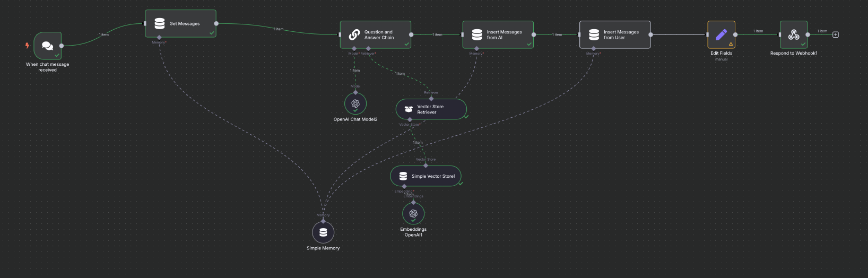Click the OpenAI Chat Model2 node icon
This screenshot has height=278, width=868.
(355, 103)
